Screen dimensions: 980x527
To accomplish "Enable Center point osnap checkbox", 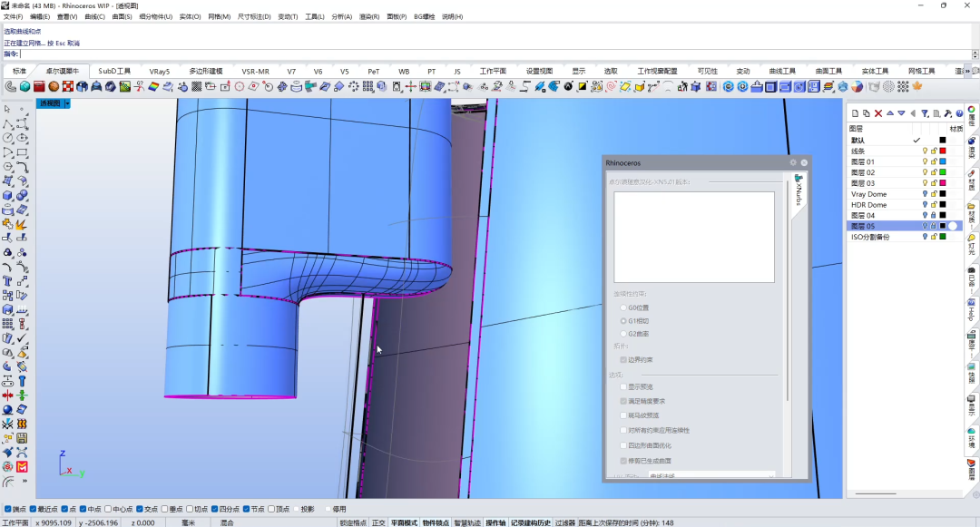I will [108, 510].
